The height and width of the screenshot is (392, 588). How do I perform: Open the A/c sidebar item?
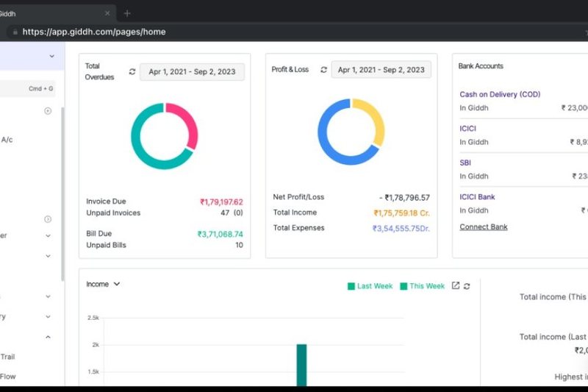coord(7,140)
